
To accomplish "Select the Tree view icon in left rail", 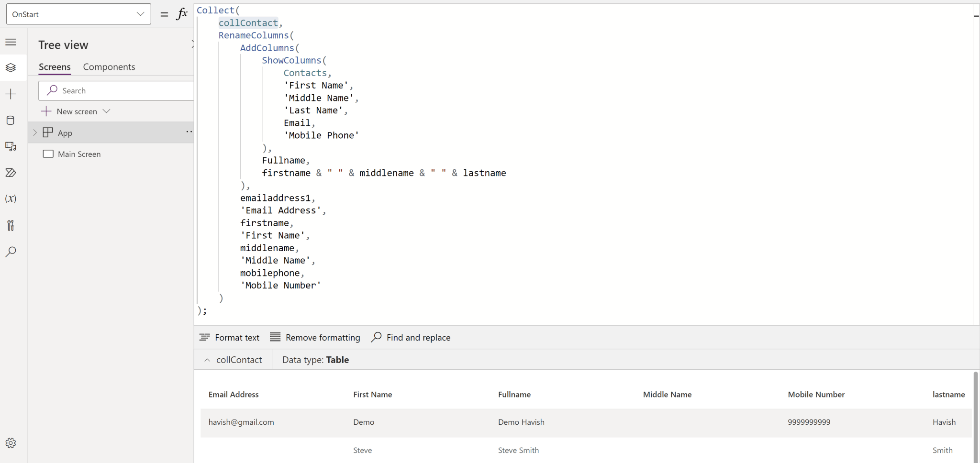I will click(x=11, y=67).
